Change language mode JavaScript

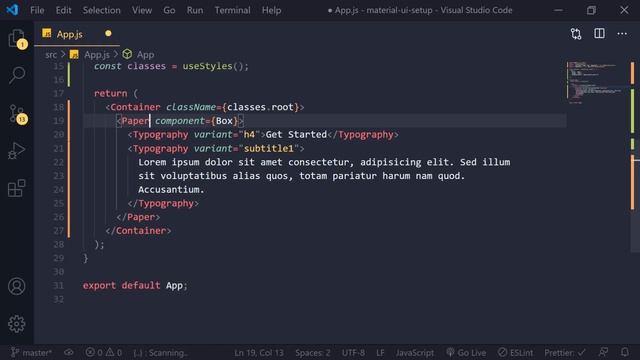click(x=415, y=353)
